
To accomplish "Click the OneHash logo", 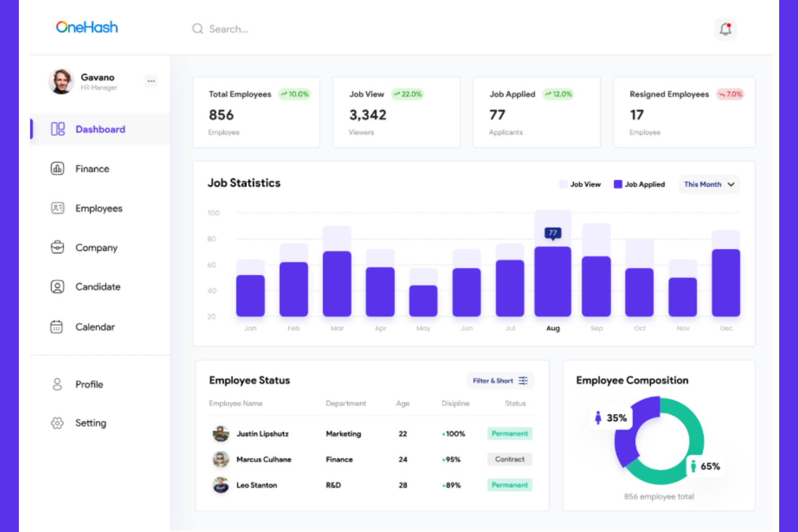I will [87, 27].
